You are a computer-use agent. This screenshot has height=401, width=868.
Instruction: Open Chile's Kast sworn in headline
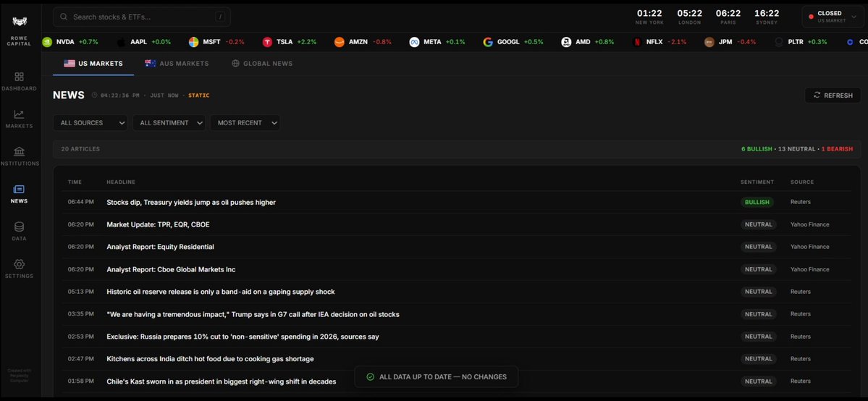[x=221, y=381]
